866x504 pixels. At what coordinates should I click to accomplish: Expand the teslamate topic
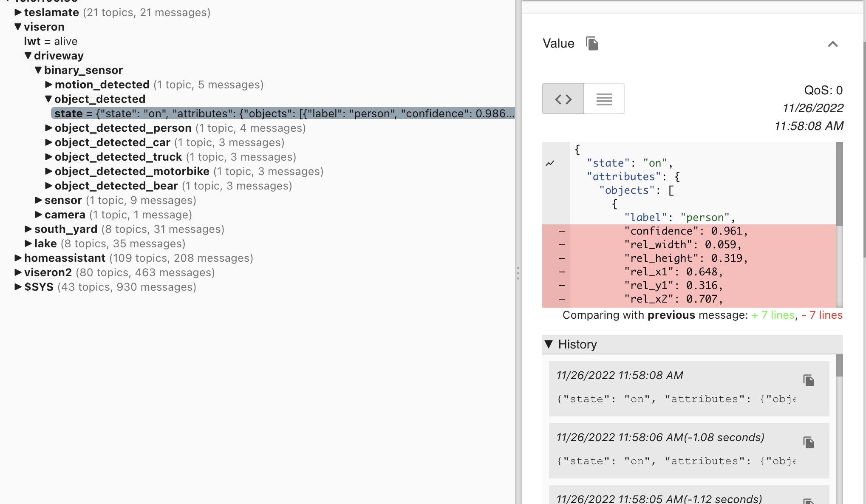(18, 12)
